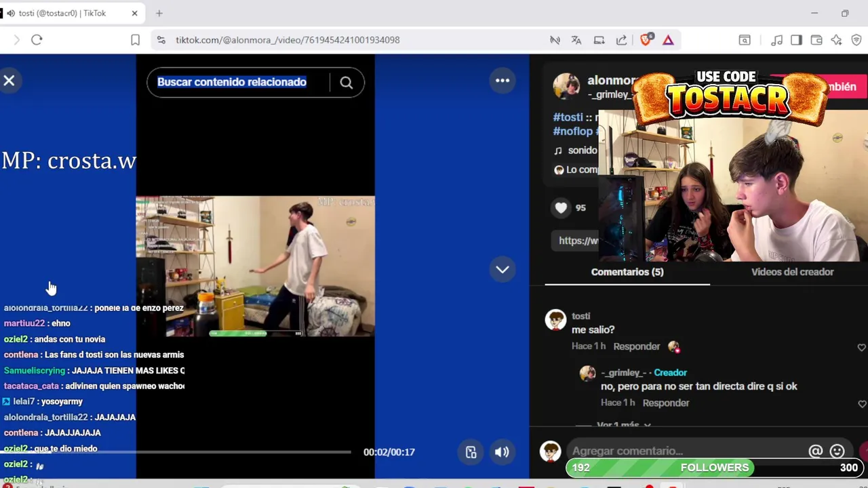Open Brave Rewards triangle icon

(668, 40)
